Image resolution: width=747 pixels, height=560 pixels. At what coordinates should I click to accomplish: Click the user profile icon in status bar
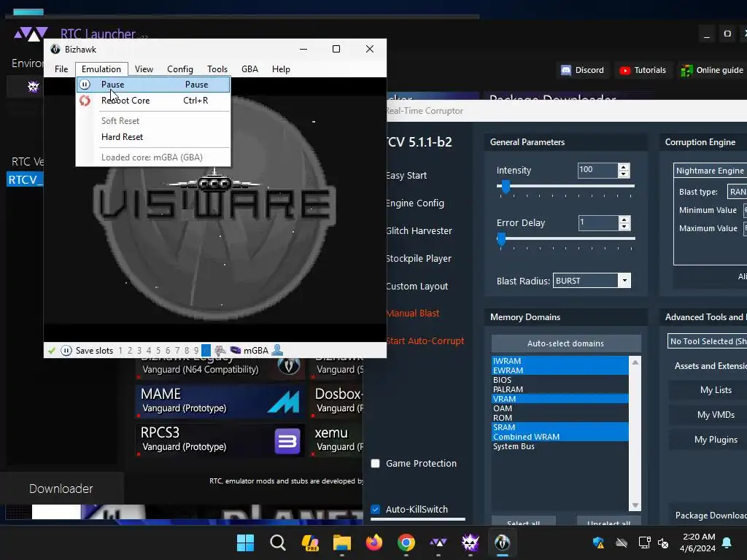click(277, 351)
